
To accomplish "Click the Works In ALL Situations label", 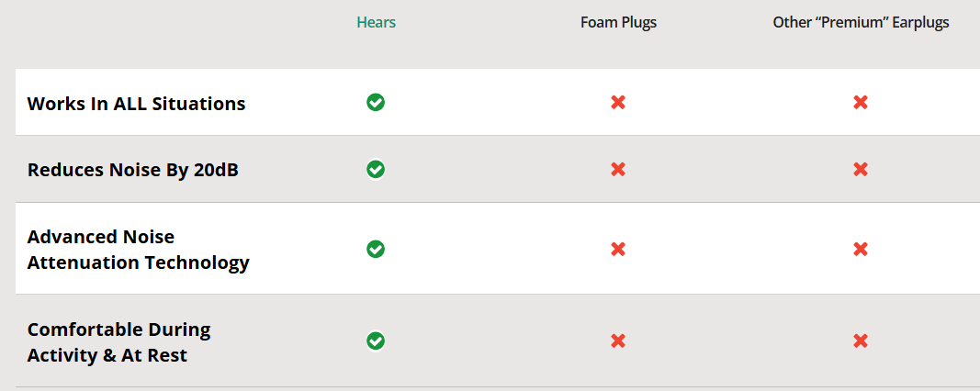I will (136, 104).
